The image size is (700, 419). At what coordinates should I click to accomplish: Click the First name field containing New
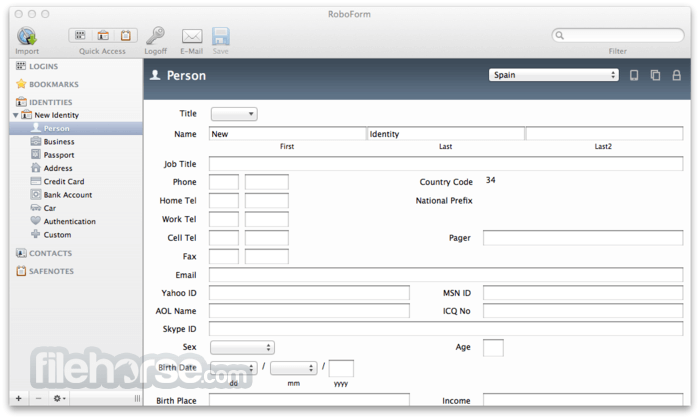click(287, 134)
